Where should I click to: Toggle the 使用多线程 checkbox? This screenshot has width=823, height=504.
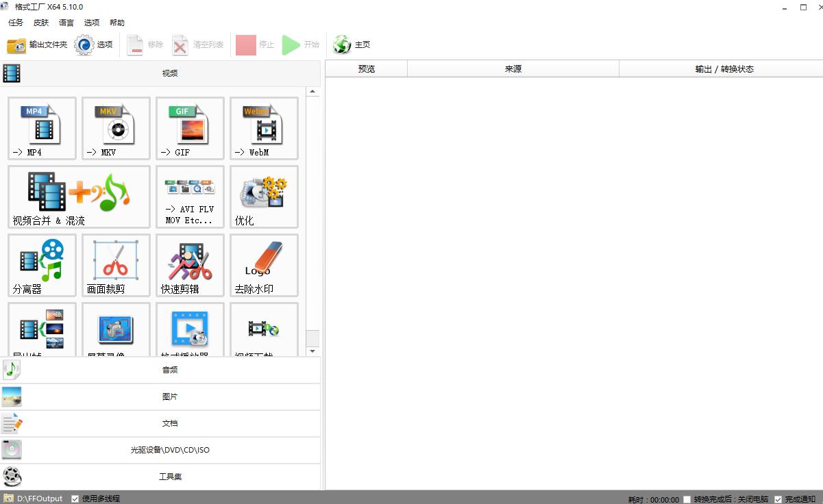(75, 499)
